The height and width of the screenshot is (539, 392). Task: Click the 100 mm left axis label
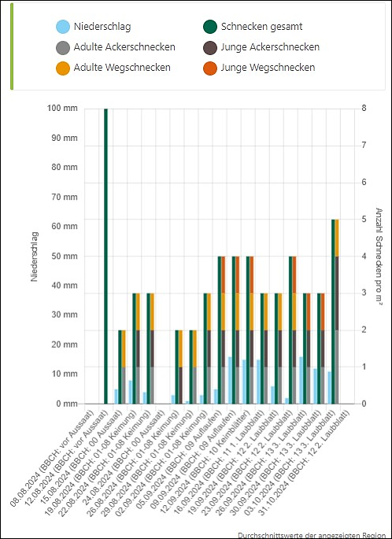point(62,109)
